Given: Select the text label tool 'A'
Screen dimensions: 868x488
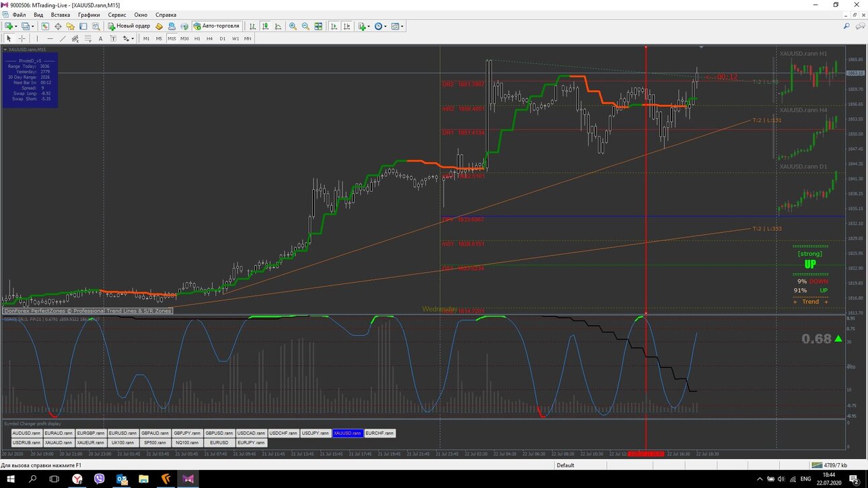Looking at the screenshot, I should pyautogui.click(x=100, y=38).
